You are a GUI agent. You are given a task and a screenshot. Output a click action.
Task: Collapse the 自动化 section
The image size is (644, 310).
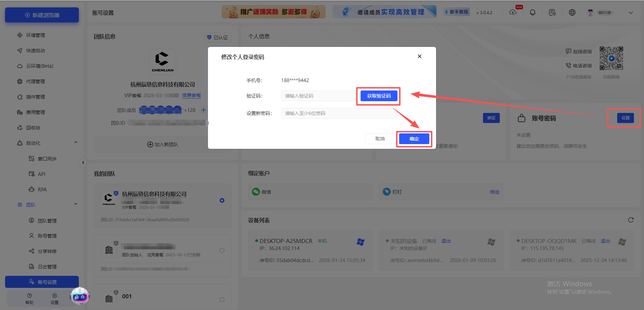76,142
